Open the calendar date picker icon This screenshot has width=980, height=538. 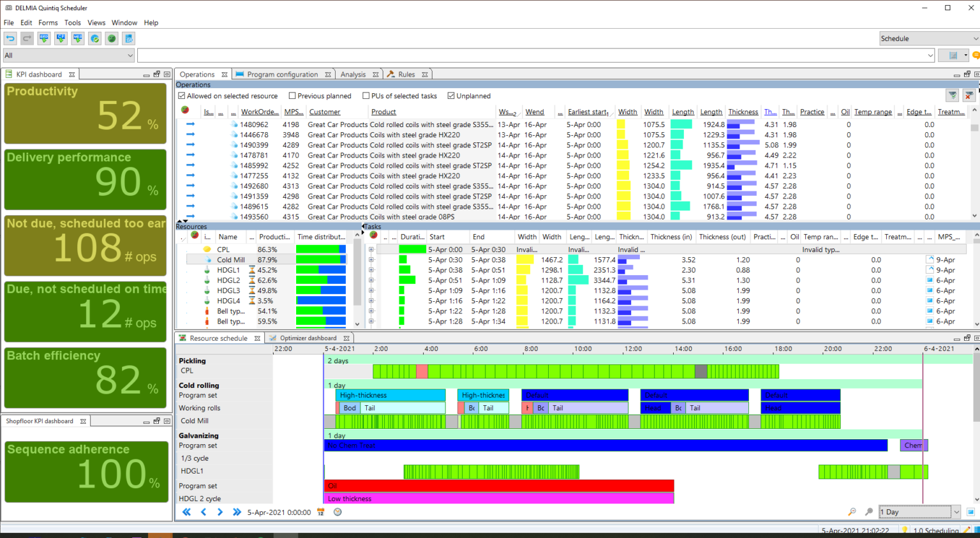point(320,512)
